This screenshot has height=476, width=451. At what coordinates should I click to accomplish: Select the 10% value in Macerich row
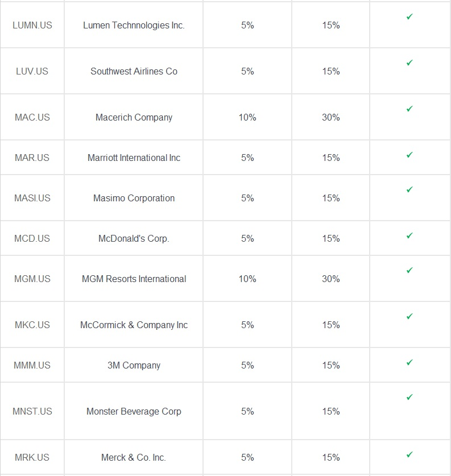247,117
